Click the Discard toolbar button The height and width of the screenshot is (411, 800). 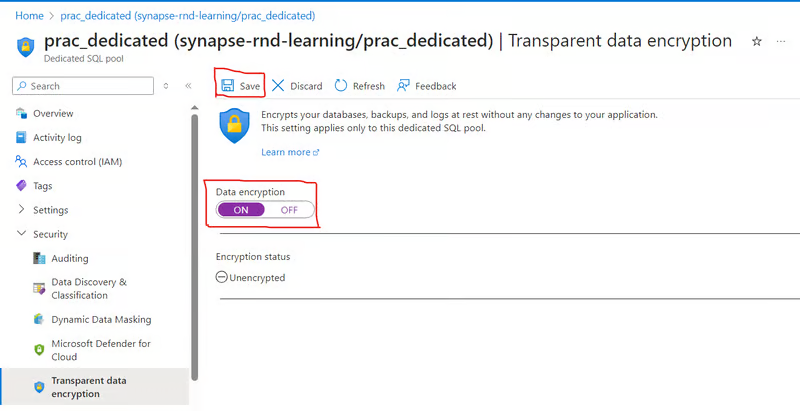[x=297, y=86]
